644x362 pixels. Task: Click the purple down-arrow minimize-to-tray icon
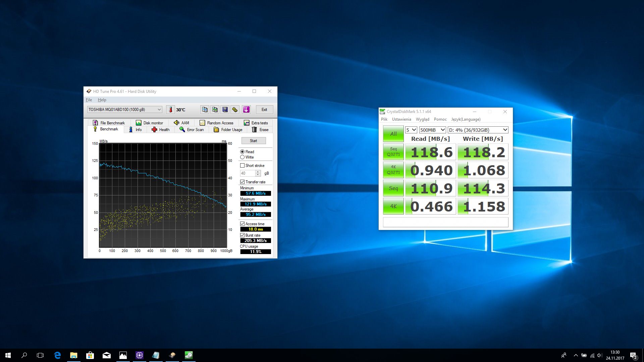point(246,110)
